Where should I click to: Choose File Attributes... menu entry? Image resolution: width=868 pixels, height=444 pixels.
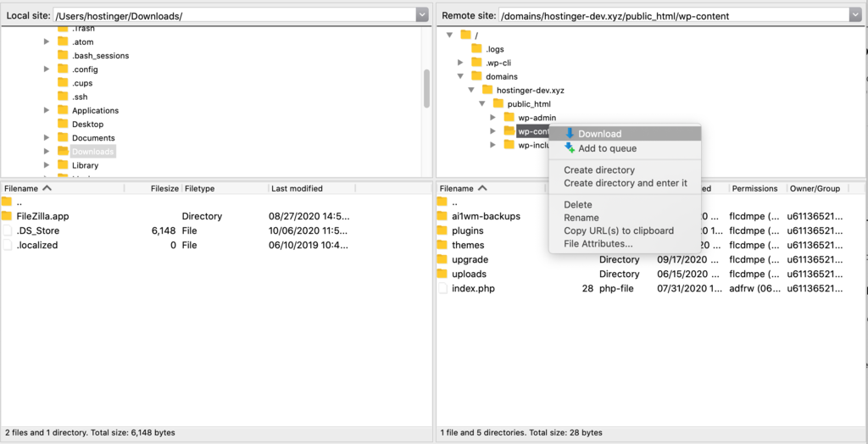click(x=598, y=245)
